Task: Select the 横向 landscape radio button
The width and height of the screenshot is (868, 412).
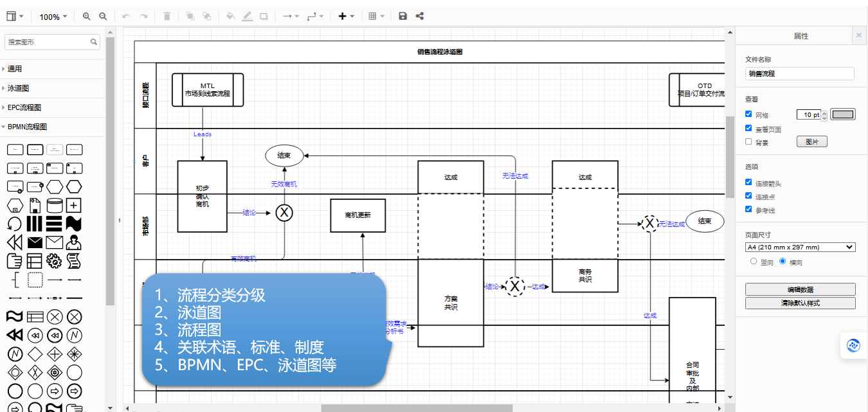Action: tap(782, 262)
